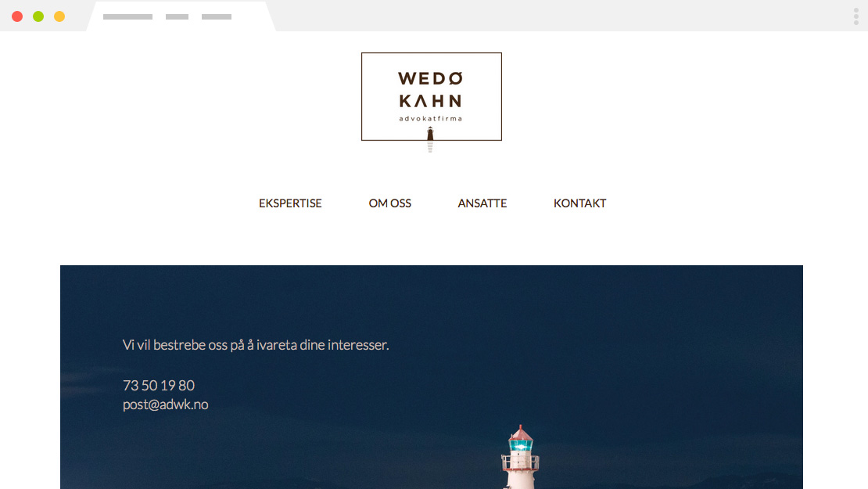Click the yellow window dot

59,16
